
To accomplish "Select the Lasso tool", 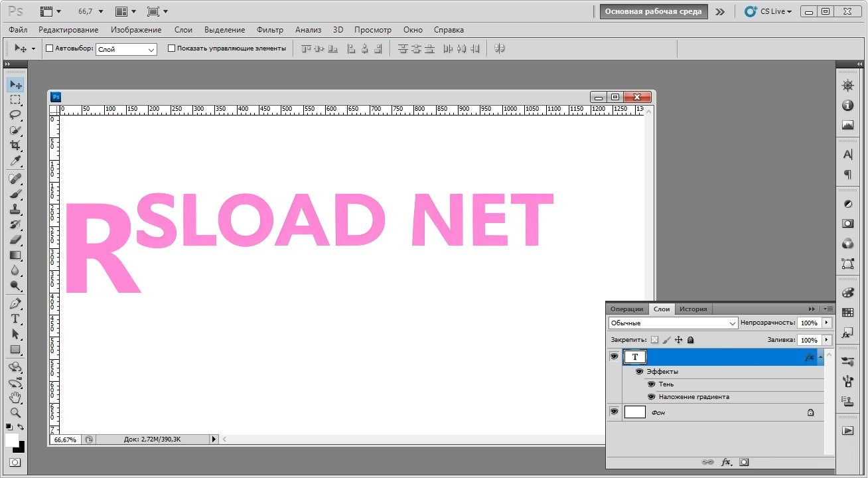I will [15, 116].
